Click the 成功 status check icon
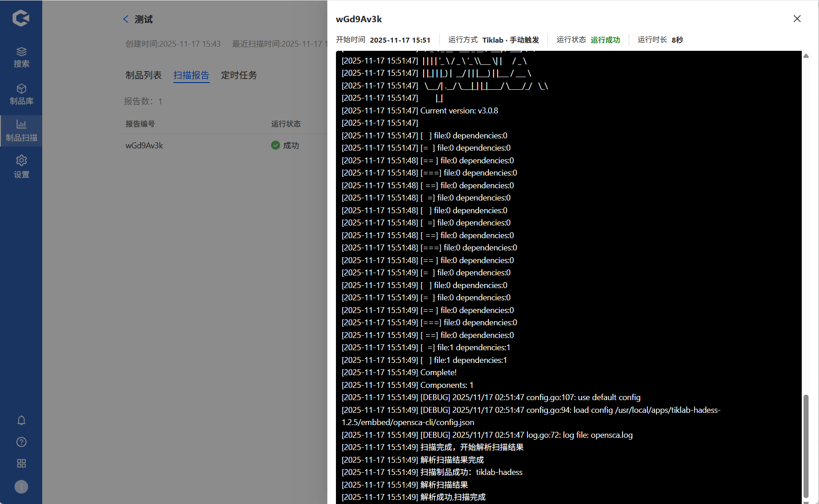Screen dimensions: 819x504 [x=275, y=145]
